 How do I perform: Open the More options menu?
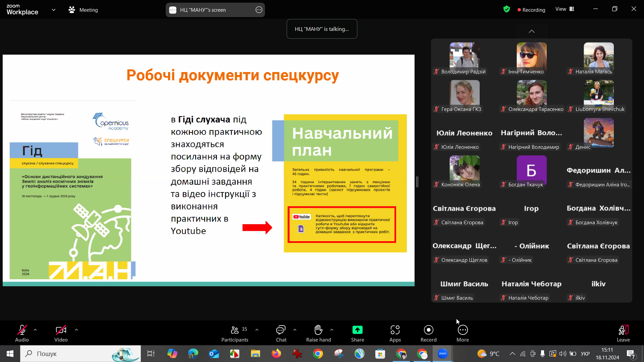pos(463,333)
